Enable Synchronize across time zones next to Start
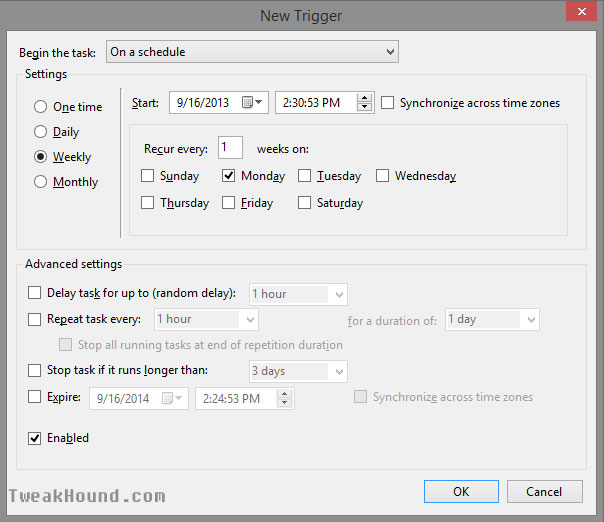The image size is (604, 522). click(x=388, y=103)
